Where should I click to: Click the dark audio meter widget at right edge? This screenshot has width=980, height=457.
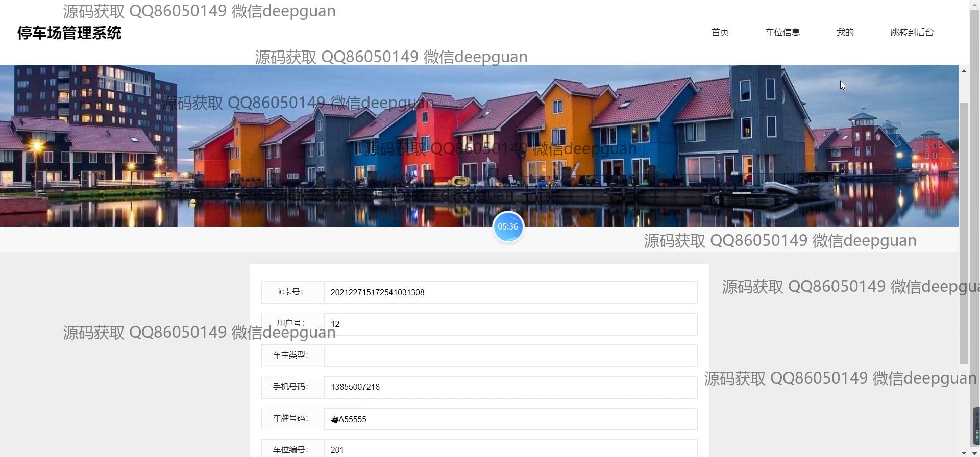click(976, 426)
